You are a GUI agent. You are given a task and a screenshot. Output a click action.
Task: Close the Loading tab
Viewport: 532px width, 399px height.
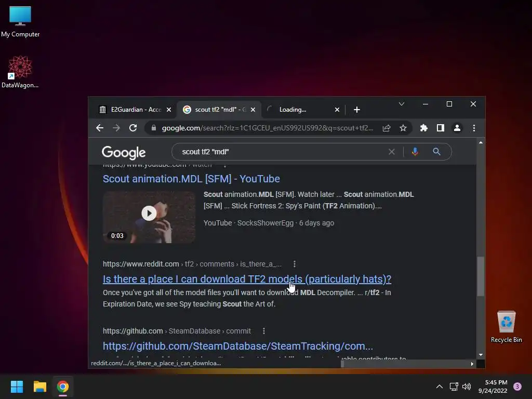[337, 110]
